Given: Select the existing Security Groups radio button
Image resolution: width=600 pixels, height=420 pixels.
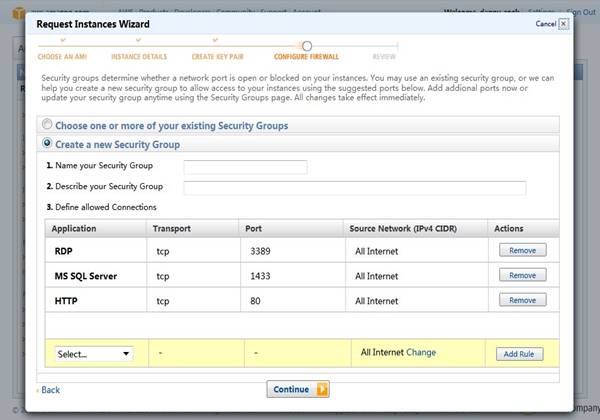Looking at the screenshot, I should pos(47,126).
